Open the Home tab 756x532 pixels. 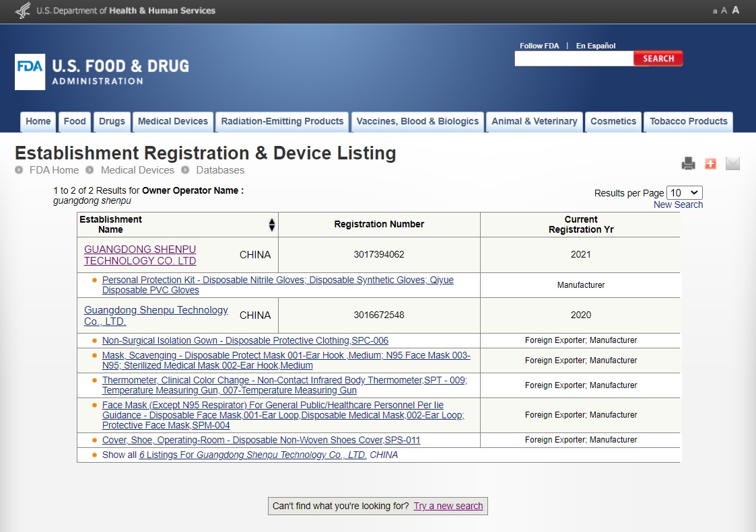[x=38, y=122]
